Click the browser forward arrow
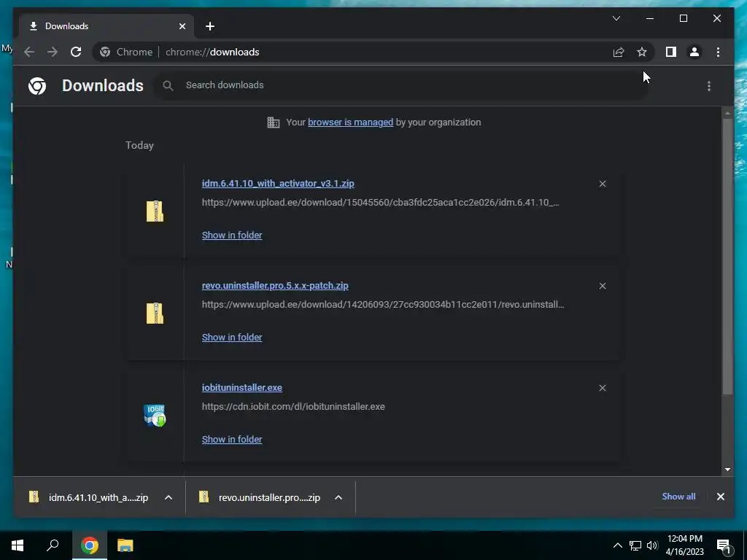 pos(53,52)
